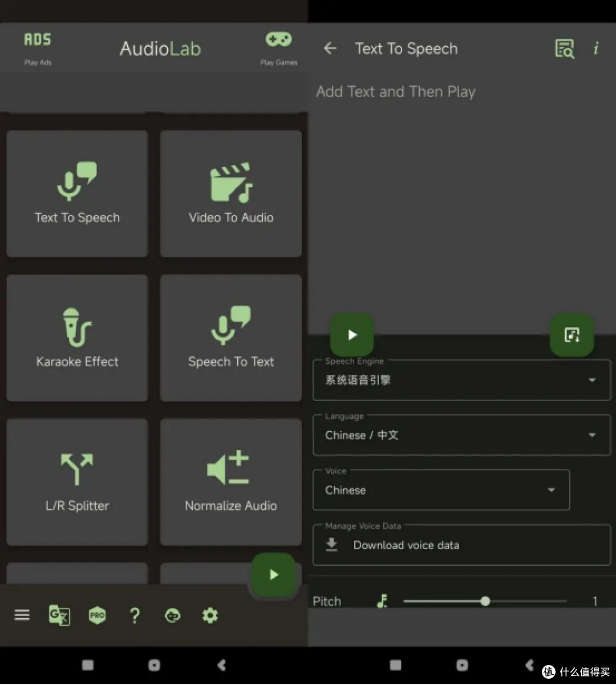Open the settings gear icon
The height and width of the screenshot is (685, 616).
click(210, 615)
